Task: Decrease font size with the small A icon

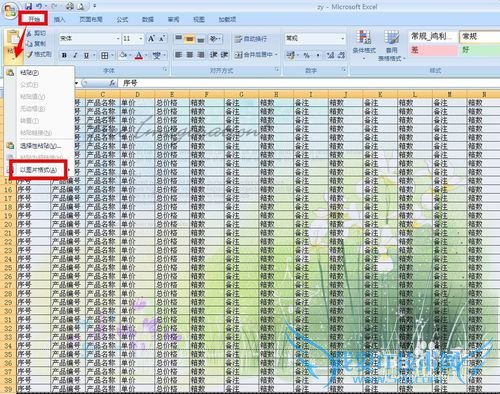Action: coord(162,39)
